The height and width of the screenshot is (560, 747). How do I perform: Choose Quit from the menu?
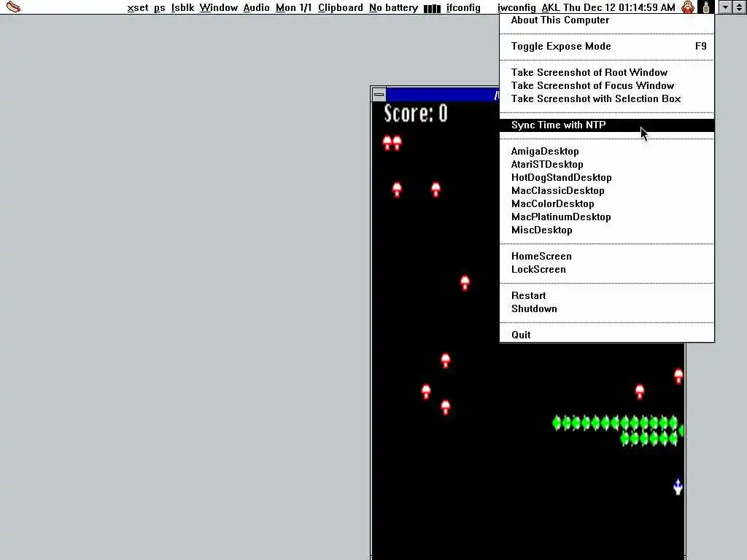607,335
